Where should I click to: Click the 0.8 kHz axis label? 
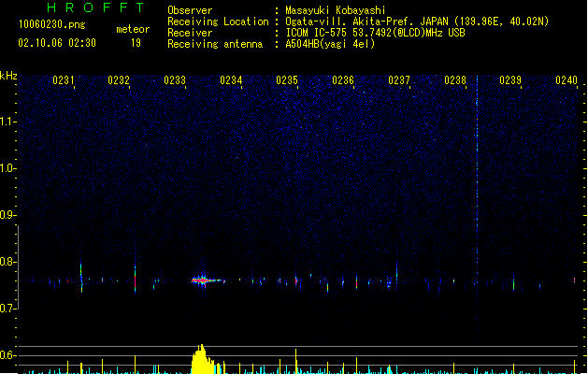[x=8, y=262]
